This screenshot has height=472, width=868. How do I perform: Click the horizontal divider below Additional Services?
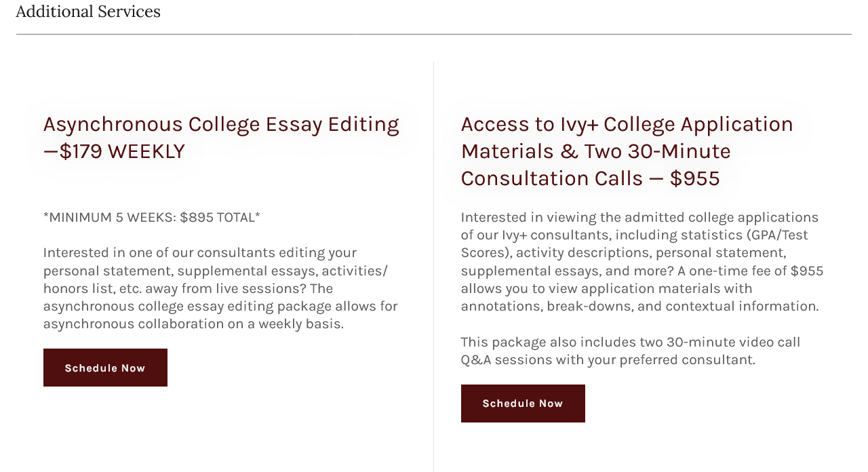click(x=434, y=34)
